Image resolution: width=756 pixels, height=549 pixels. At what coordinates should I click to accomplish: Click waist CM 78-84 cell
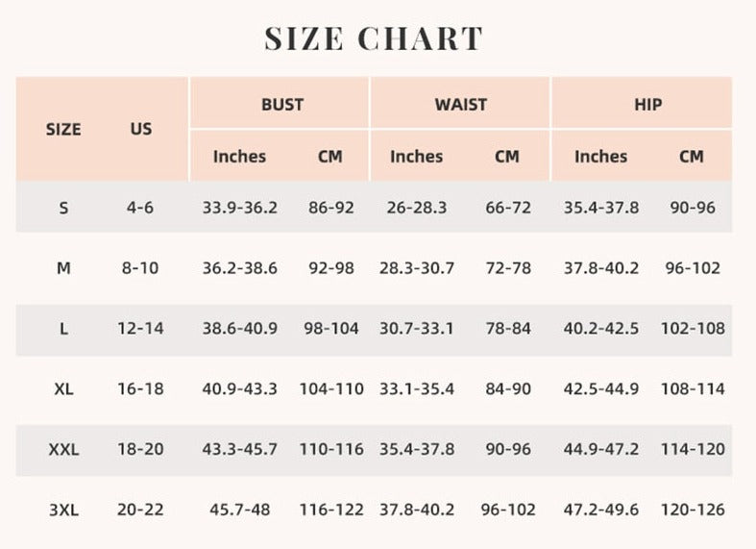click(x=508, y=329)
